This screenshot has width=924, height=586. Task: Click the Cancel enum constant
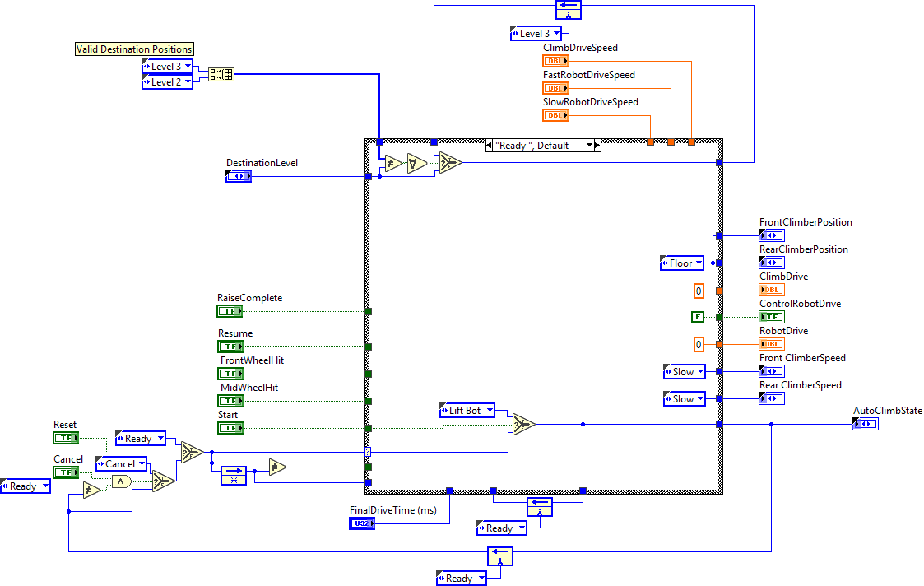click(121, 464)
